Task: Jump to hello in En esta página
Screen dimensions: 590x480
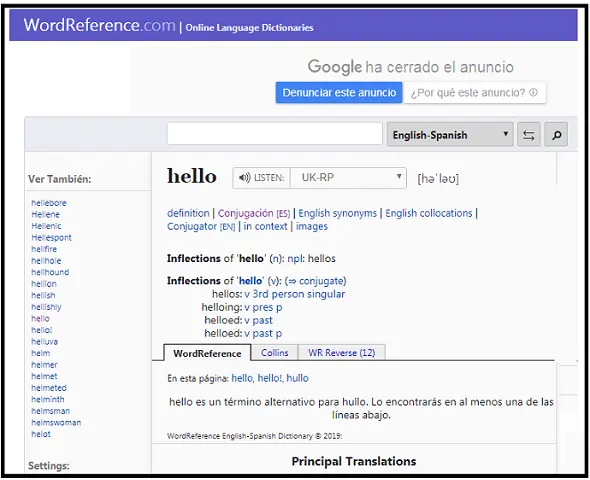Action: tap(242, 378)
